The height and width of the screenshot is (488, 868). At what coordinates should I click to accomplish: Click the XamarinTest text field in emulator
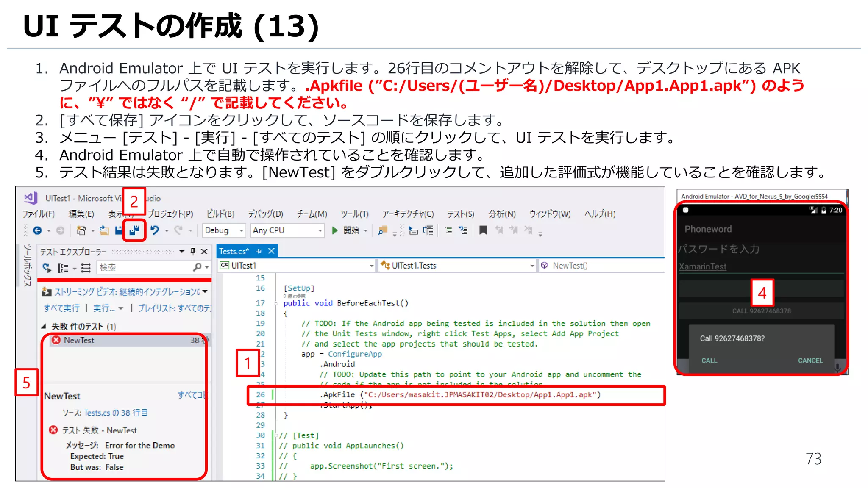click(761, 266)
